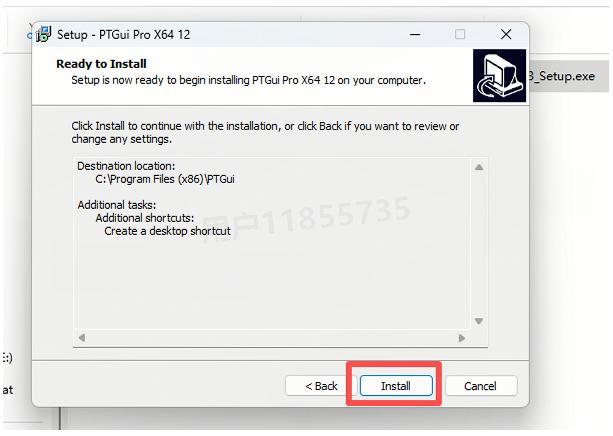
Task: Click the Install button
Action: (396, 386)
